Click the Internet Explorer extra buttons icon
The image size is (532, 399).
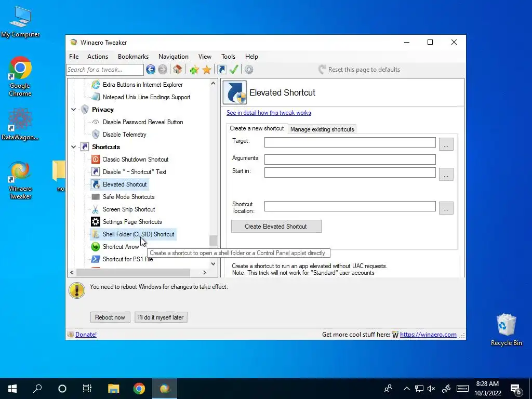(96, 85)
